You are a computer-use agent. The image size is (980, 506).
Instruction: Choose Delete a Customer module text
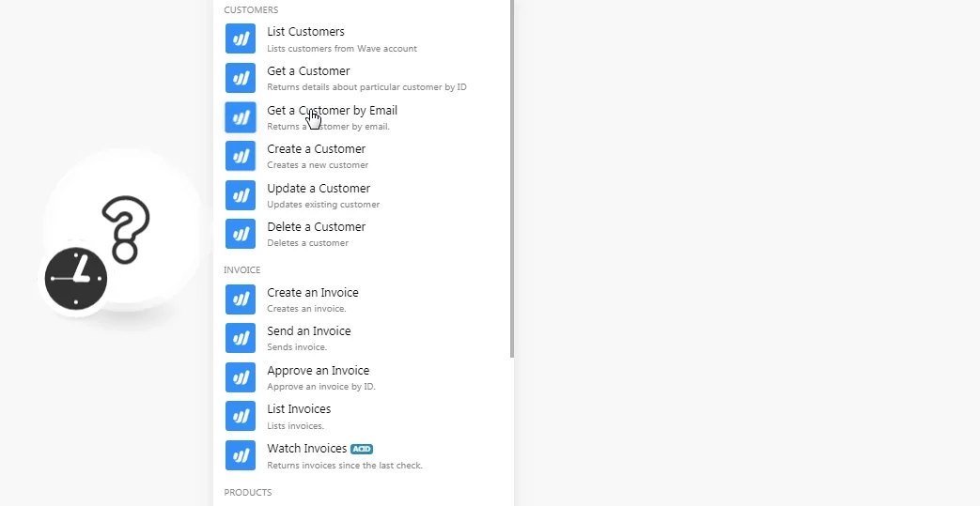tap(317, 227)
